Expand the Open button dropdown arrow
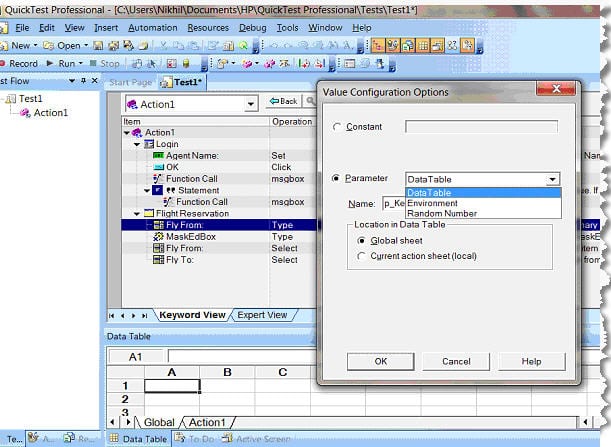This screenshot has height=447, width=611. [x=86, y=46]
